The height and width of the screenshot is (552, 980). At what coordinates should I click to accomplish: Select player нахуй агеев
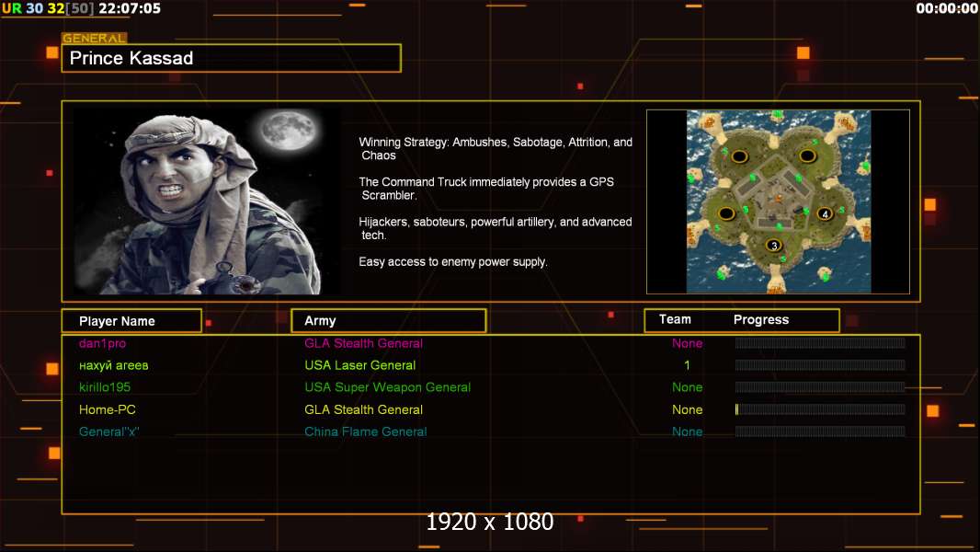click(x=114, y=366)
